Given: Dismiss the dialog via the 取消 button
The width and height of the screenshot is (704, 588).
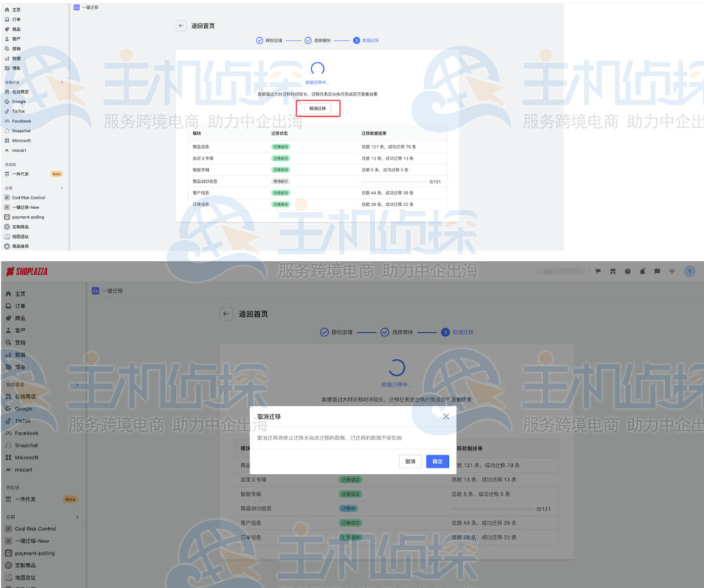Looking at the screenshot, I should pos(410,461).
